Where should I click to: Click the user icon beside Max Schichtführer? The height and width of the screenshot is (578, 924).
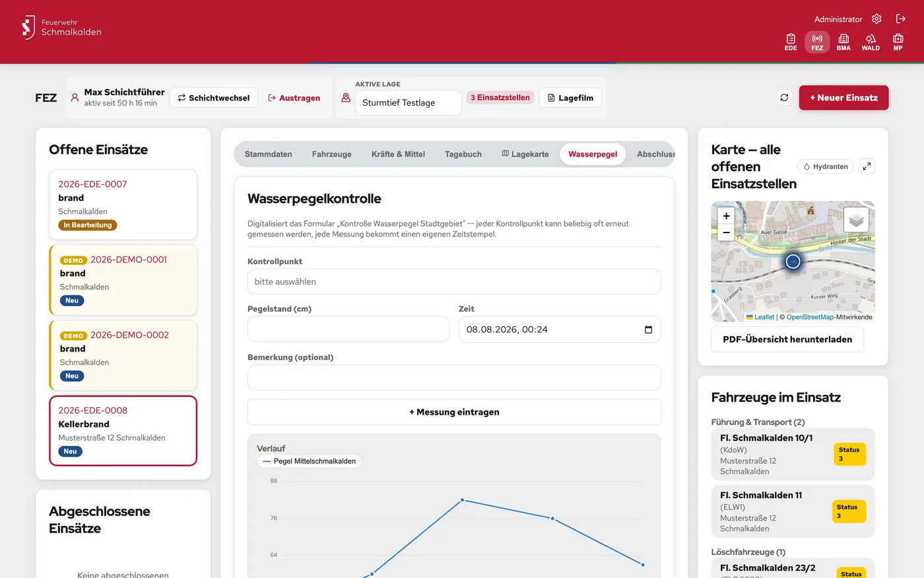[x=75, y=98]
